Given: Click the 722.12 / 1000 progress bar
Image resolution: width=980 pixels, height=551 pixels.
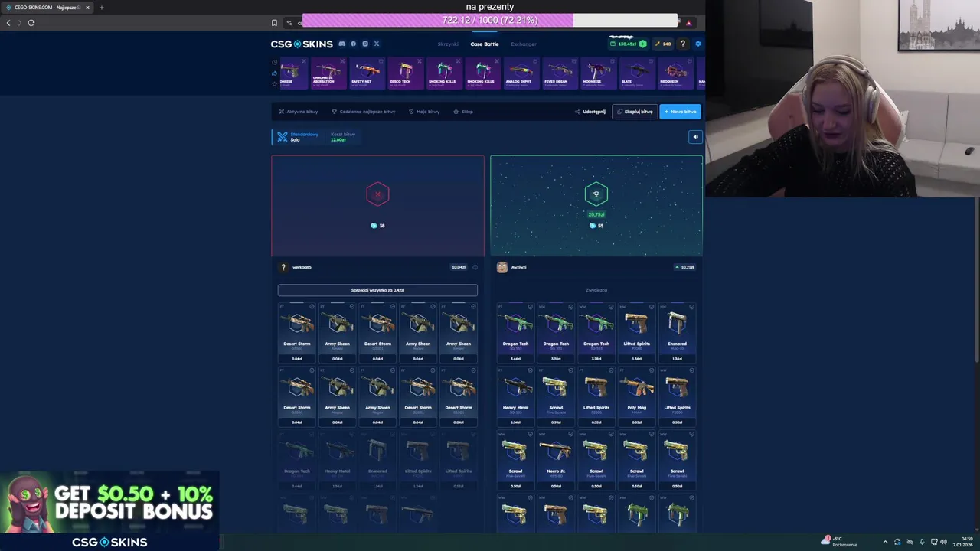Looking at the screenshot, I should (490, 20).
